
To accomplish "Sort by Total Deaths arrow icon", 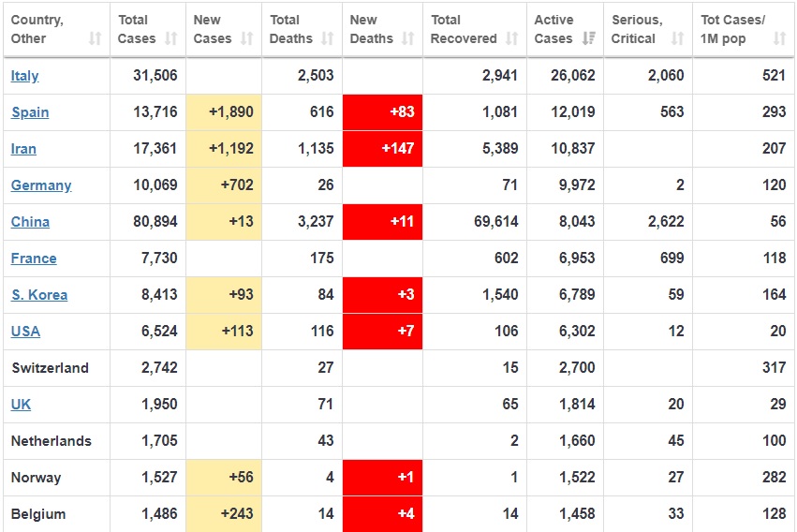I will point(327,38).
